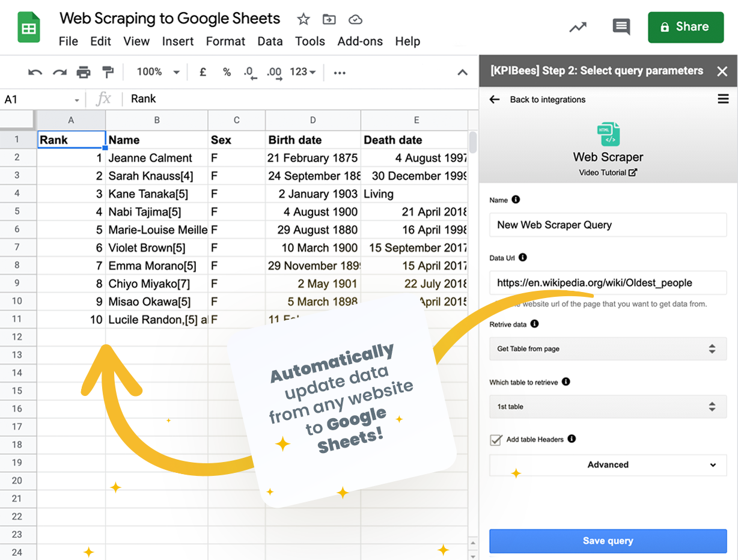This screenshot has width=738, height=560.
Task: Open the Insert menu
Action: click(178, 41)
